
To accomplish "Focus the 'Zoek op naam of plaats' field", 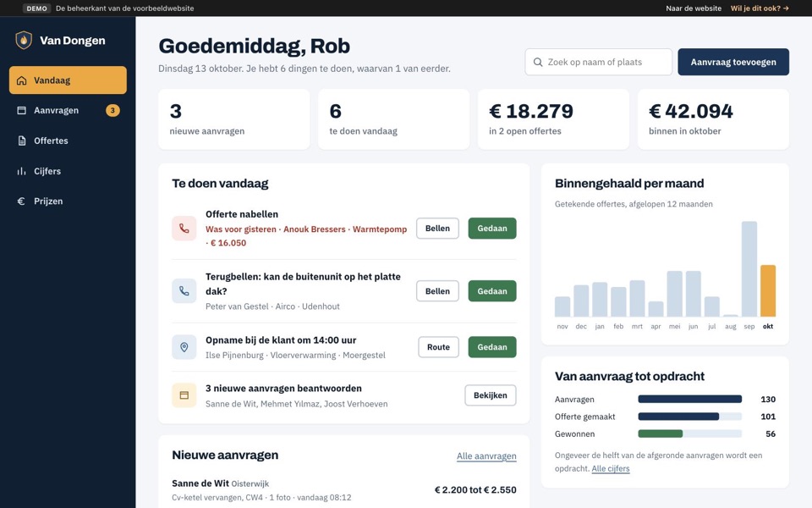I will click(599, 62).
